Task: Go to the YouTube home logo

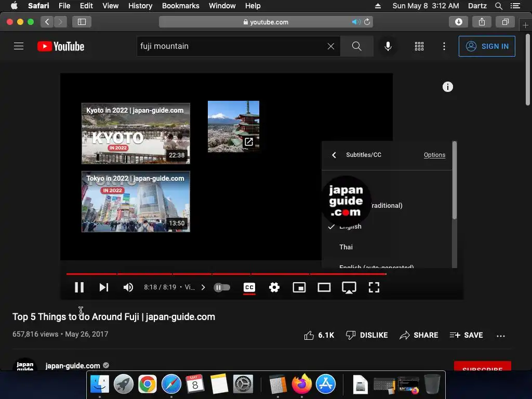Action: click(61, 46)
